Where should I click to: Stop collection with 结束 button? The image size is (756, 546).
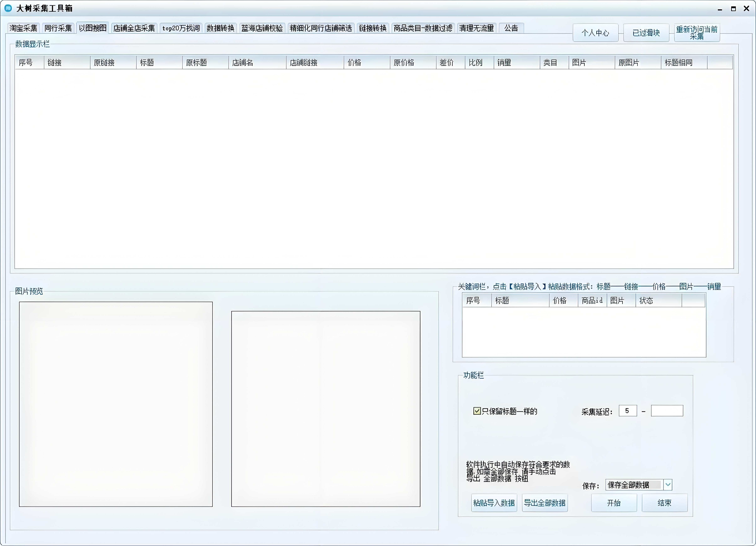tap(664, 503)
